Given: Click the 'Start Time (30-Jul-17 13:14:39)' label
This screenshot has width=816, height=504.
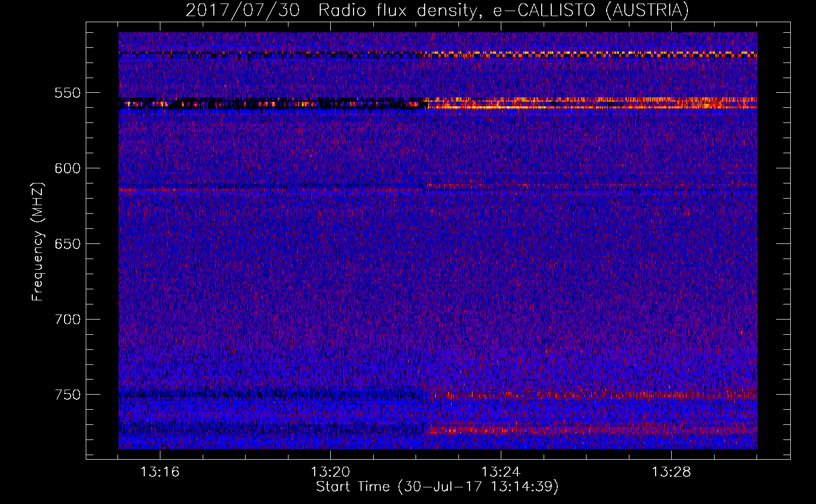Looking at the screenshot, I should (x=437, y=487).
